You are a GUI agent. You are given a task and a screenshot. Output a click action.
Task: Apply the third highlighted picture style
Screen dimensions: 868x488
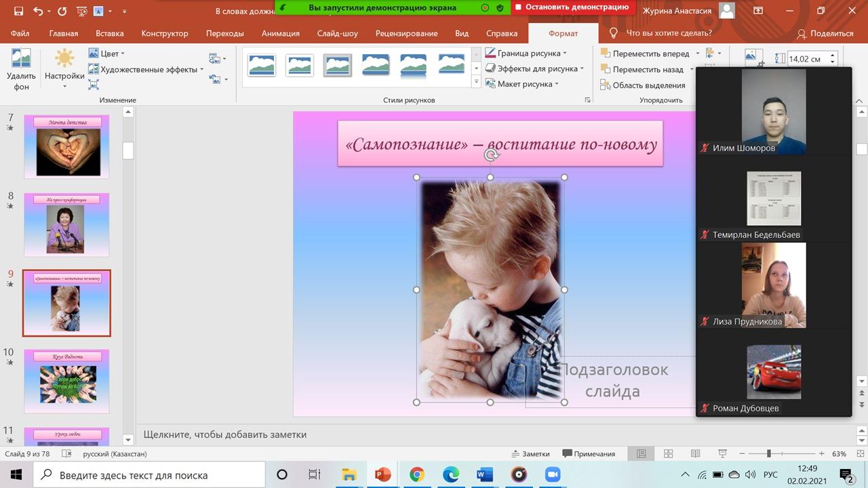pos(337,65)
